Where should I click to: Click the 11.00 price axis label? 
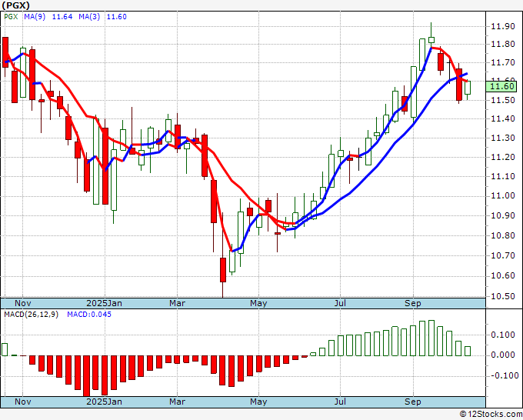pos(503,196)
